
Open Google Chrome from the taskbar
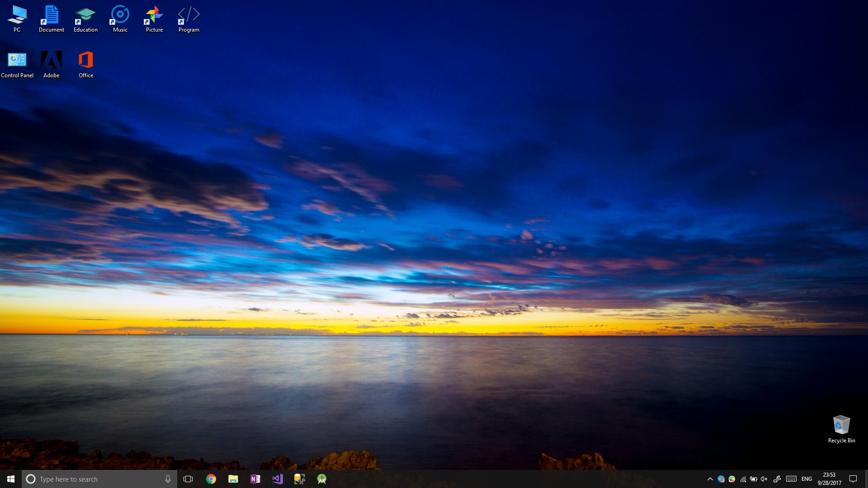[211, 479]
